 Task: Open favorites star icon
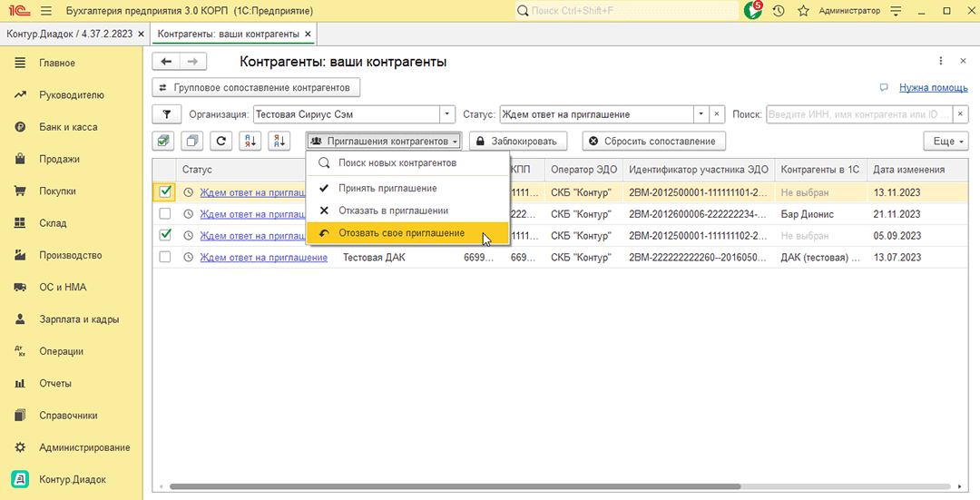[804, 11]
